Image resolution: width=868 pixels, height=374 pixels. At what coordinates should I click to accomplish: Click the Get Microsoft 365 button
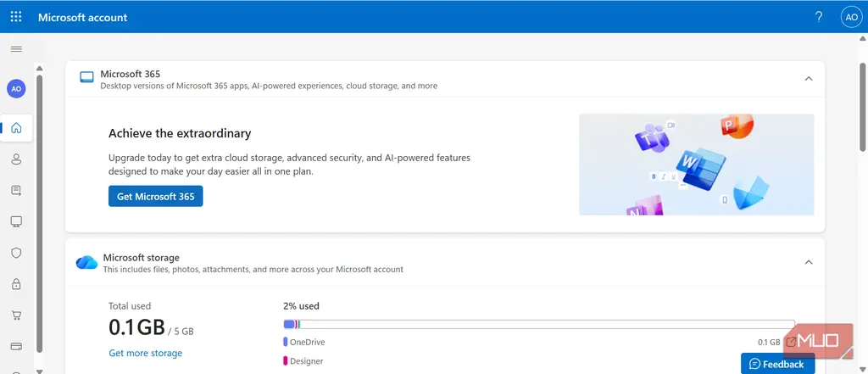(x=156, y=196)
